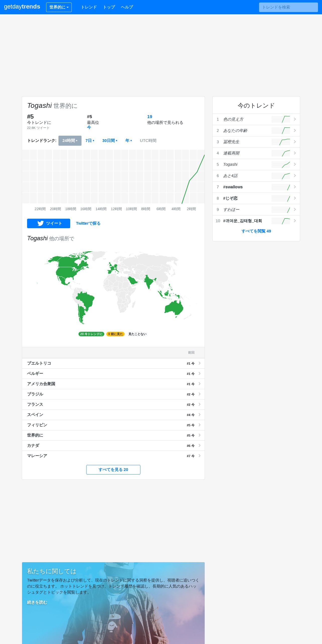The image size is (322, 644).
Task: Click Australia on the world map
Action: pyautogui.click(x=174, y=307)
